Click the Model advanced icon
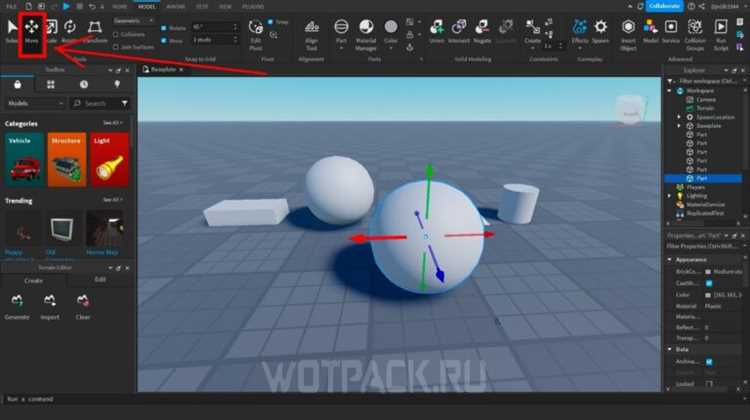 [650, 27]
